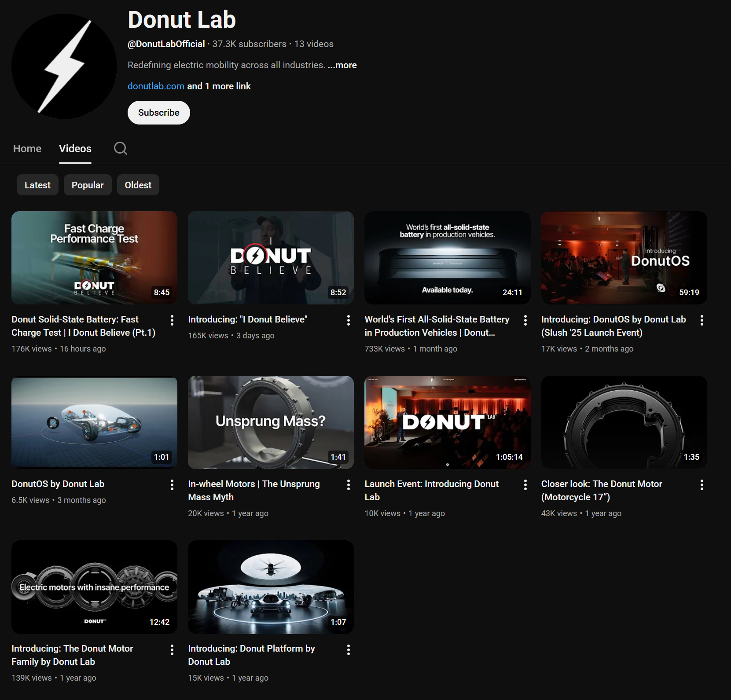This screenshot has width=731, height=700.
Task: Open more options for DonutOS Slush '25 video
Action: pos(702,320)
